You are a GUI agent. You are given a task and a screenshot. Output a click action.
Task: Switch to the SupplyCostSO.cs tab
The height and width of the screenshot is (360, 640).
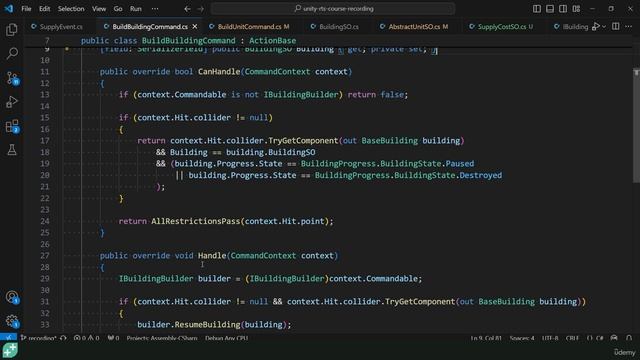pos(505,27)
